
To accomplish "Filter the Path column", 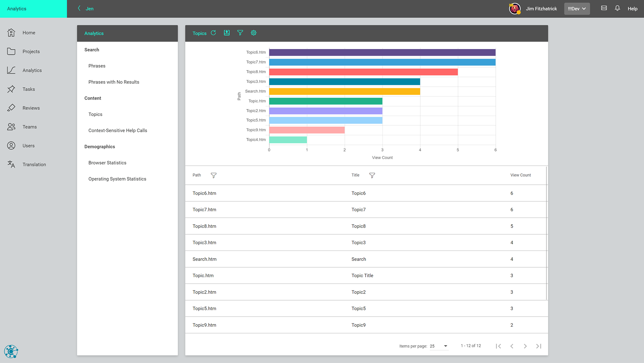I will pyautogui.click(x=213, y=175).
